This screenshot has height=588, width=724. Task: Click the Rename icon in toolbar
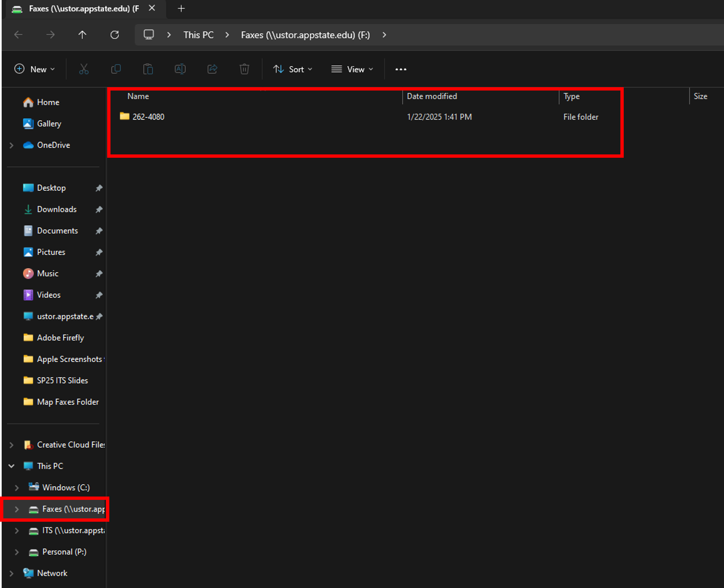click(x=180, y=69)
